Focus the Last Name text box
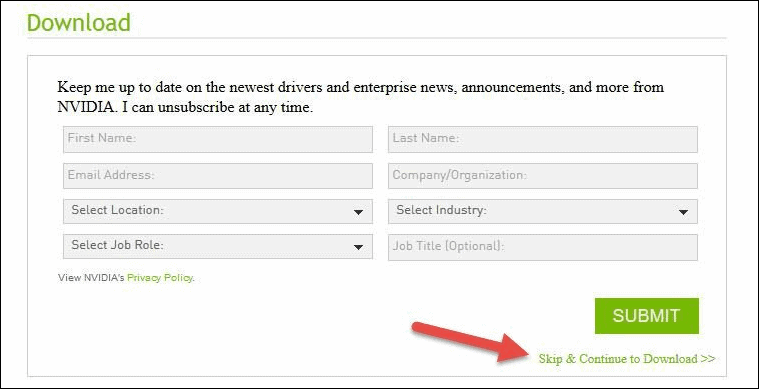 543,139
